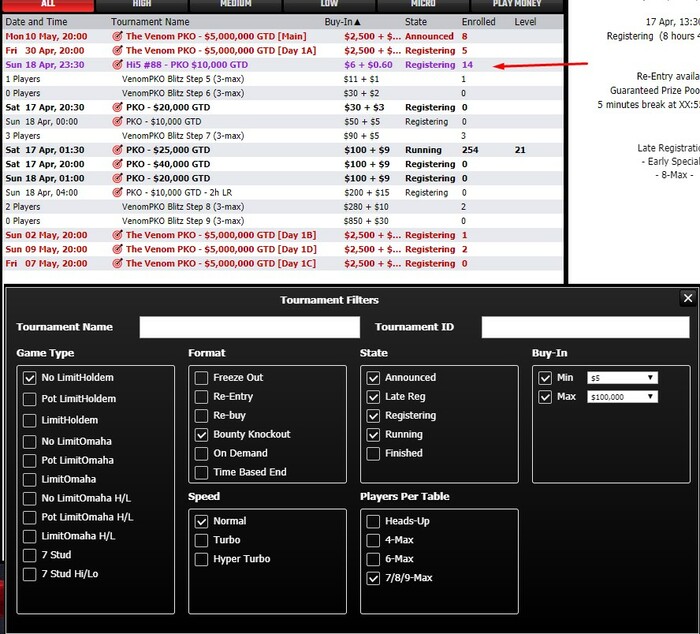Close the Tournament Filters panel
Image resolution: width=700 pixels, height=634 pixels.
click(688, 298)
